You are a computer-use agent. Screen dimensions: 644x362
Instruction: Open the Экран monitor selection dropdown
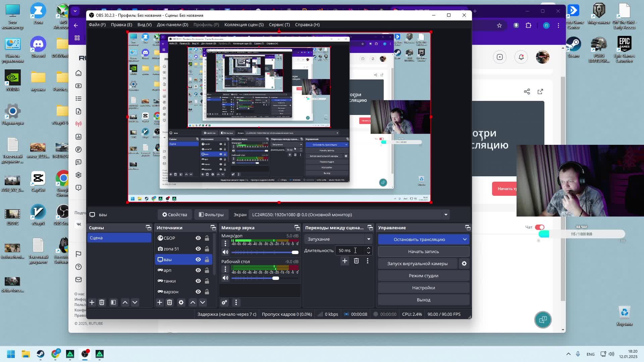(445, 215)
